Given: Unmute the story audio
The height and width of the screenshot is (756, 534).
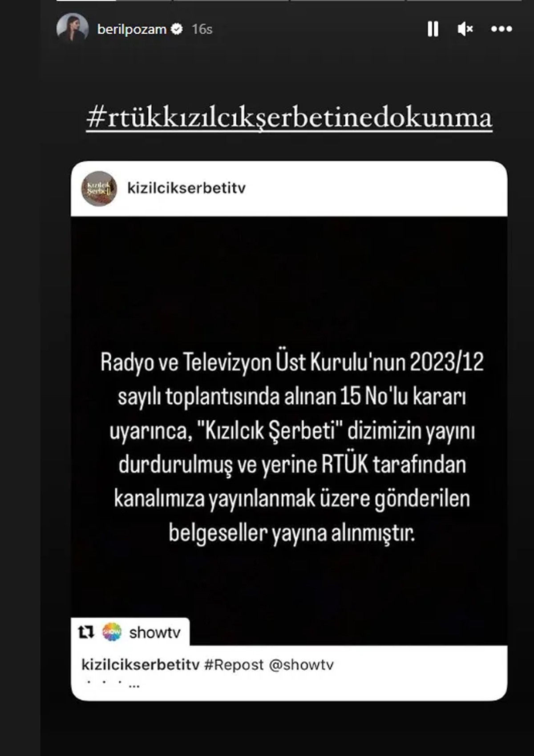Looking at the screenshot, I should pyautogui.click(x=465, y=29).
